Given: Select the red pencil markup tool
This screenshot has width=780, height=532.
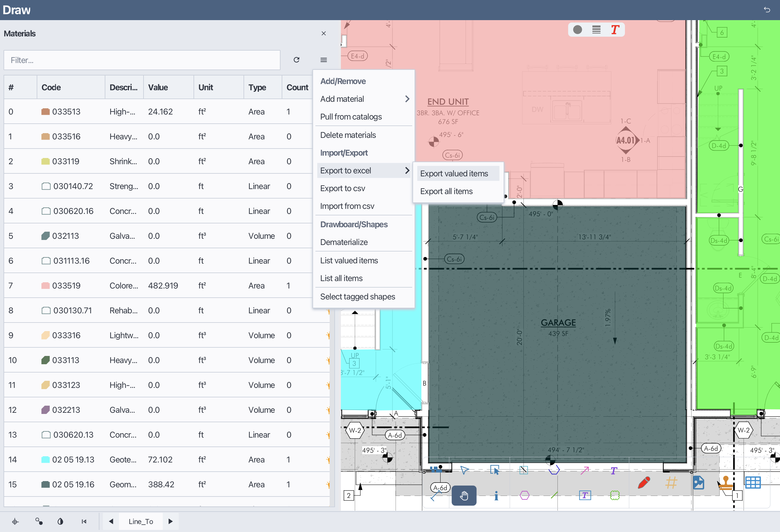Looking at the screenshot, I should tap(644, 483).
